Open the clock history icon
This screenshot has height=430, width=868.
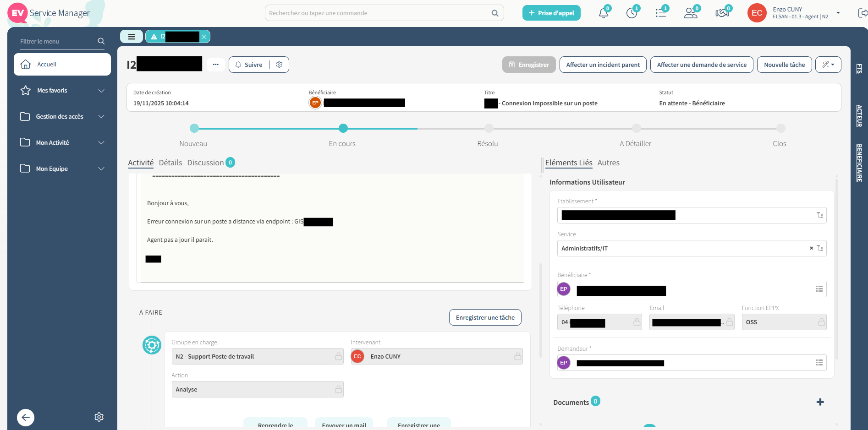click(x=632, y=13)
